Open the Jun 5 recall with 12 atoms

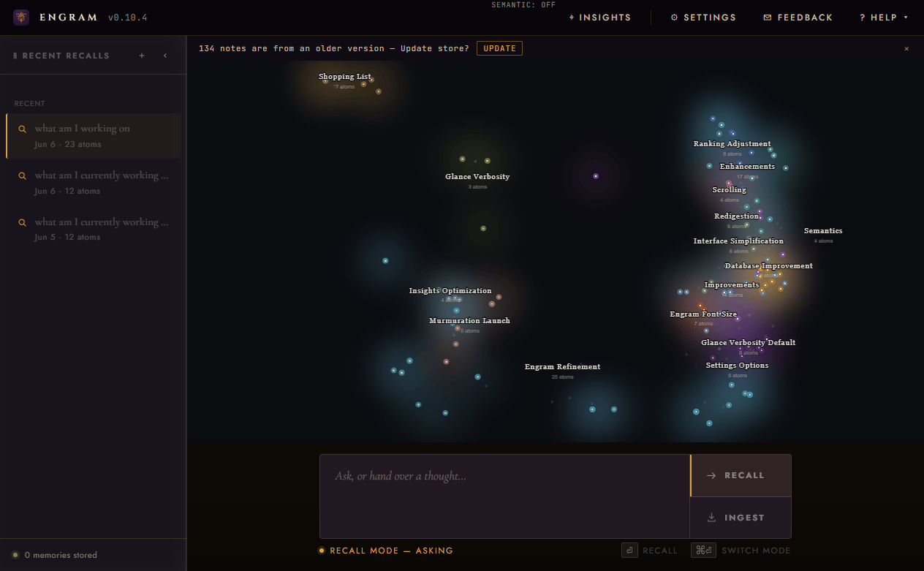94,230
